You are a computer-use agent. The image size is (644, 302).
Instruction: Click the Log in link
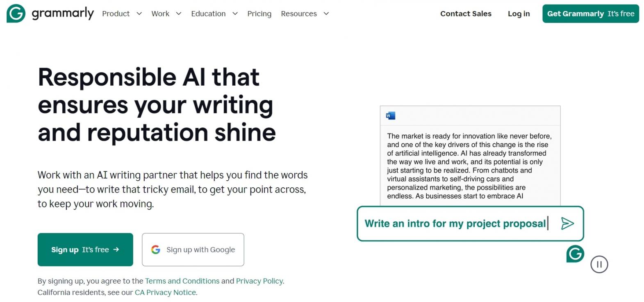519,14
